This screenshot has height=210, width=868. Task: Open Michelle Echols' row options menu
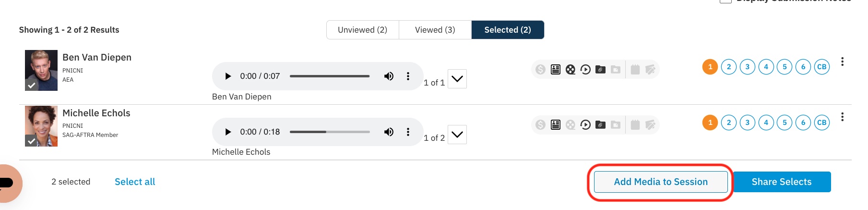(x=842, y=117)
